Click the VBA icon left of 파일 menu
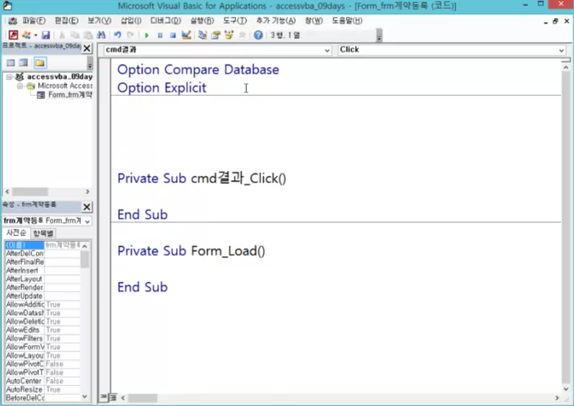 pos(12,21)
